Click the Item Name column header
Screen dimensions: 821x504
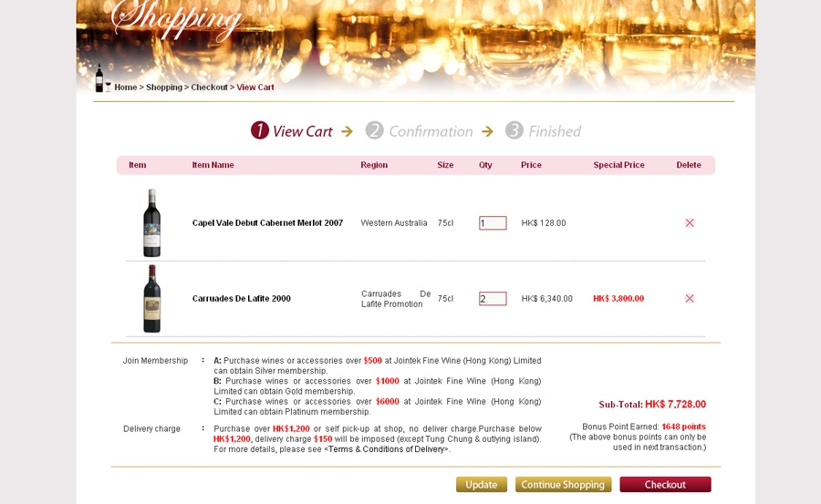coord(213,165)
